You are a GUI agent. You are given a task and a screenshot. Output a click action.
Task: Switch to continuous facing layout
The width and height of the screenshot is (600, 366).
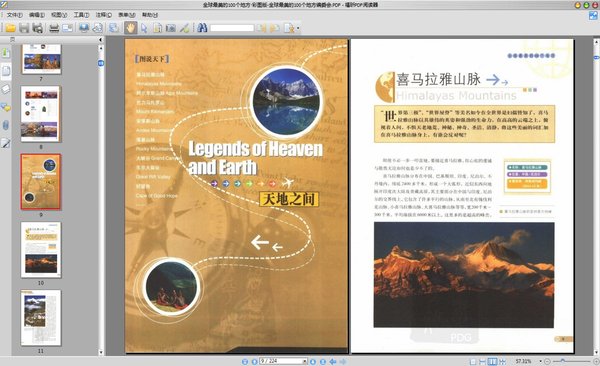502,361
